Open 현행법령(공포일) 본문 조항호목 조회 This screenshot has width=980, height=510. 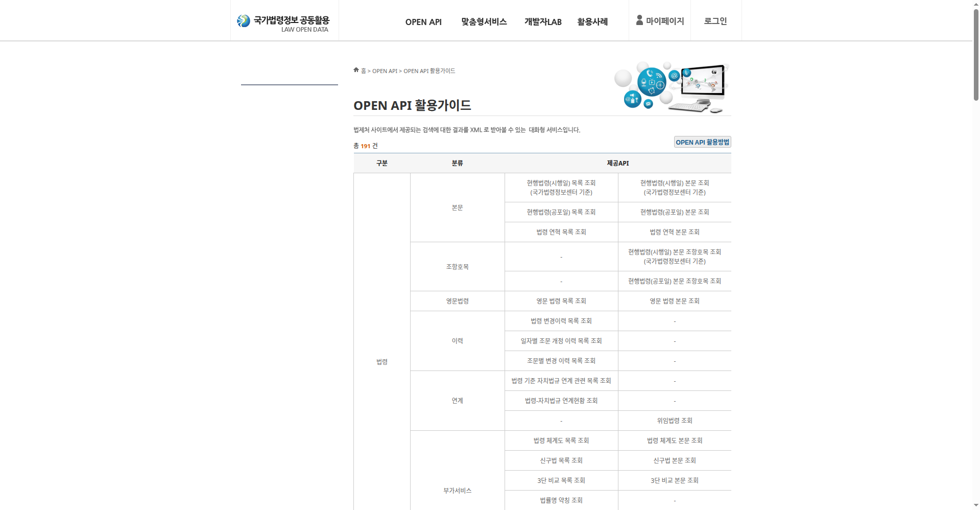click(675, 281)
